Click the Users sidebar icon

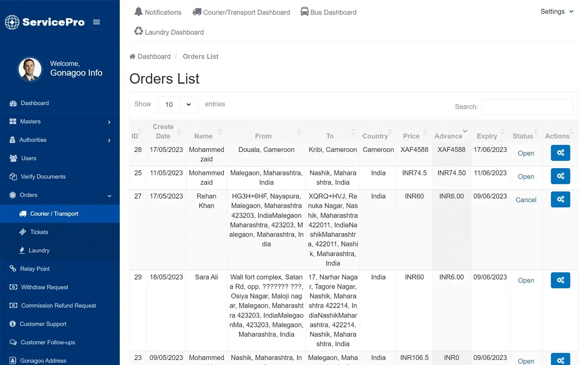(x=13, y=158)
